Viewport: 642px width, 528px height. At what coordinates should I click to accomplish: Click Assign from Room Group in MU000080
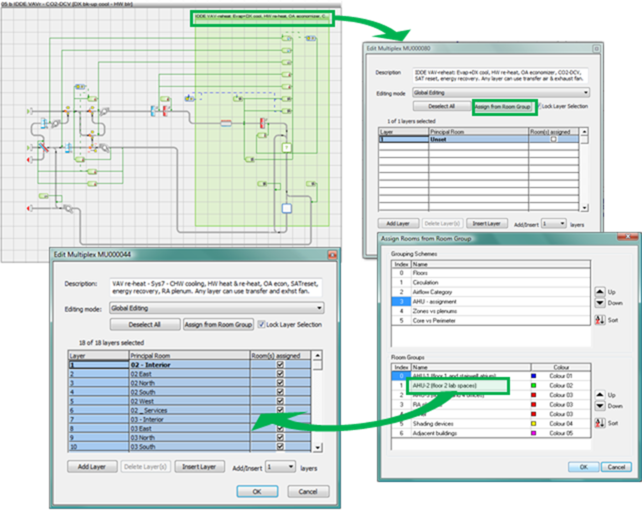(x=503, y=105)
